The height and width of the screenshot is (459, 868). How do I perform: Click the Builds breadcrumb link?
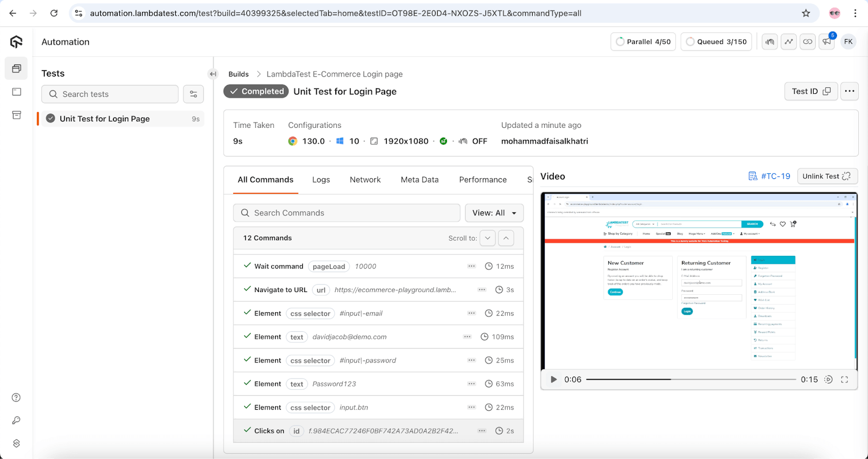click(x=238, y=74)
